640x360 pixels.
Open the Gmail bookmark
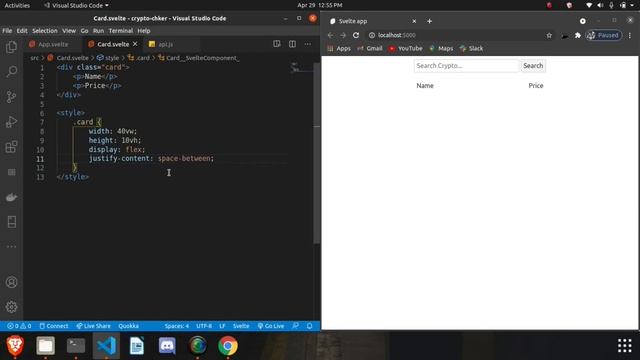coord(370,48)
